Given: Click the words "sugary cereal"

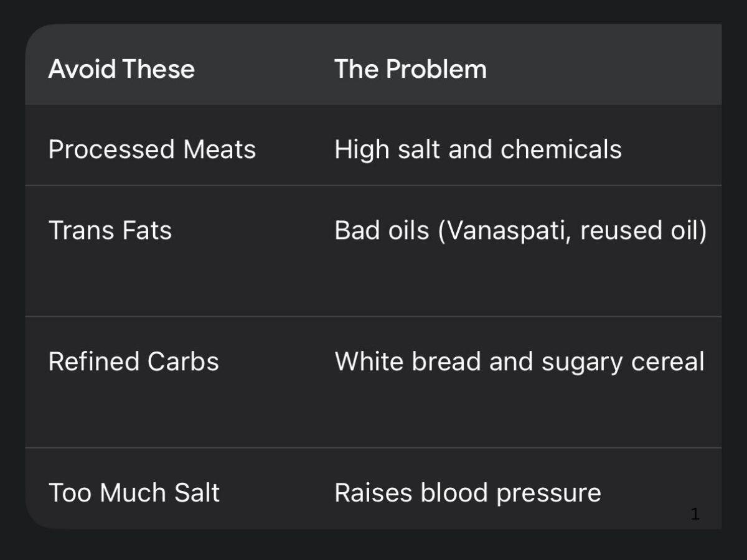Looking at the screenshot, I should (622, 362).
